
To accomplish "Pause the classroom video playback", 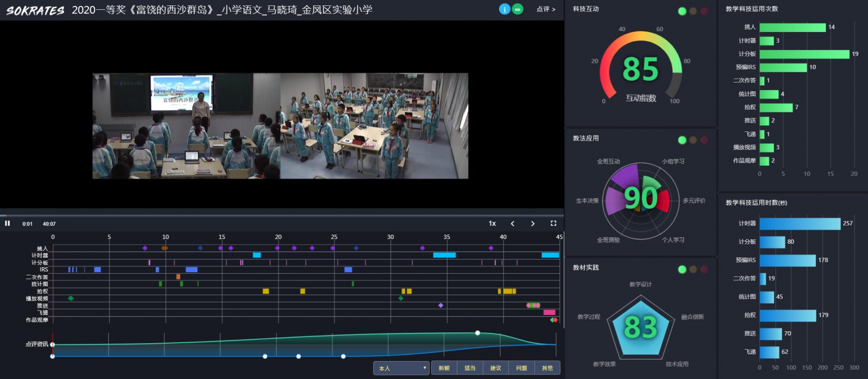I will point(8,223).
